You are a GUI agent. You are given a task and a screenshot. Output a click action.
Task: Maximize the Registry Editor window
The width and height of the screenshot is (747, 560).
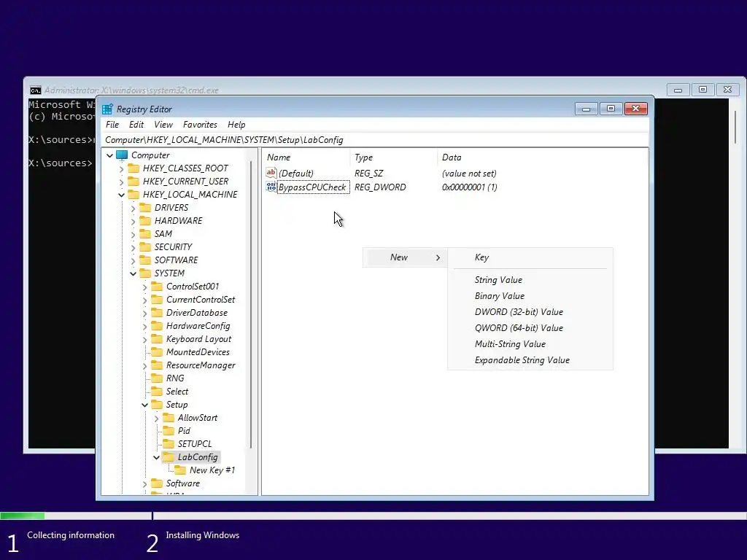611,109
